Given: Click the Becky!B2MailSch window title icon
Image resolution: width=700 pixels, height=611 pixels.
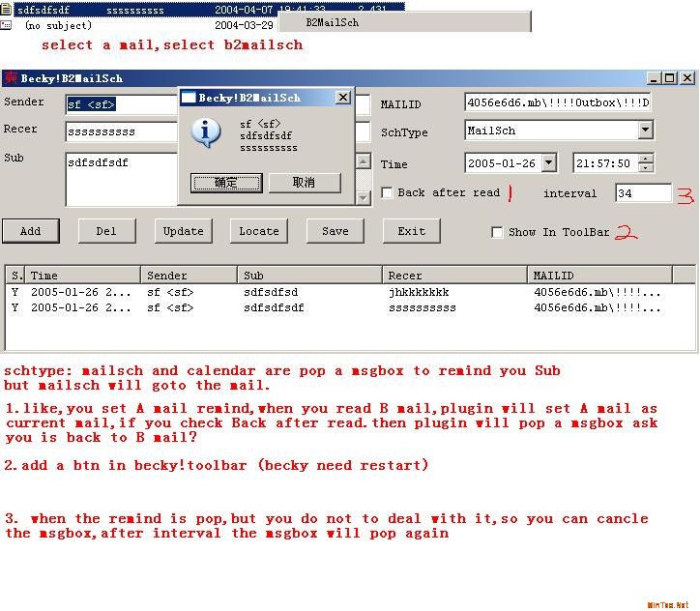Looking at the screenshot, I should [x=11, y=78].
